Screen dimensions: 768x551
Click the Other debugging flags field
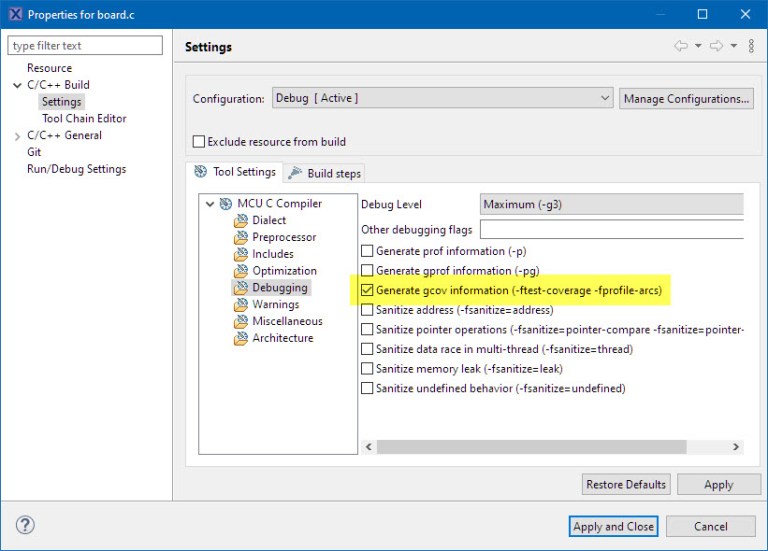[x=612, y=229]
